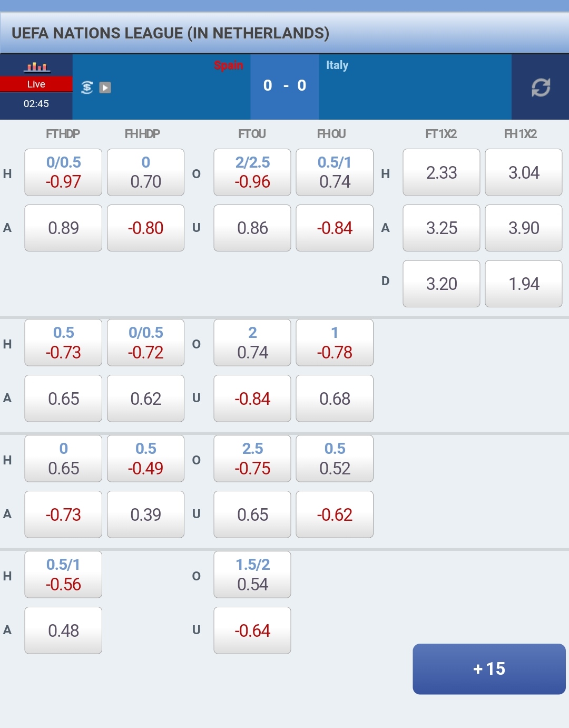This screenshot has width=569, height=728.
Task: Choose the FT handicap 0/0.5 home bet
Action: point(63,172)
